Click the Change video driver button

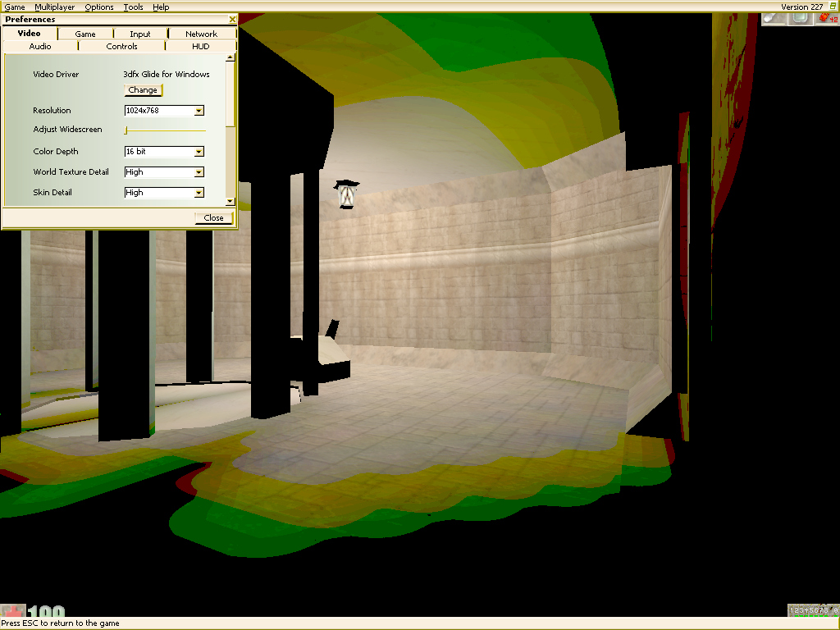click(143, 90)
